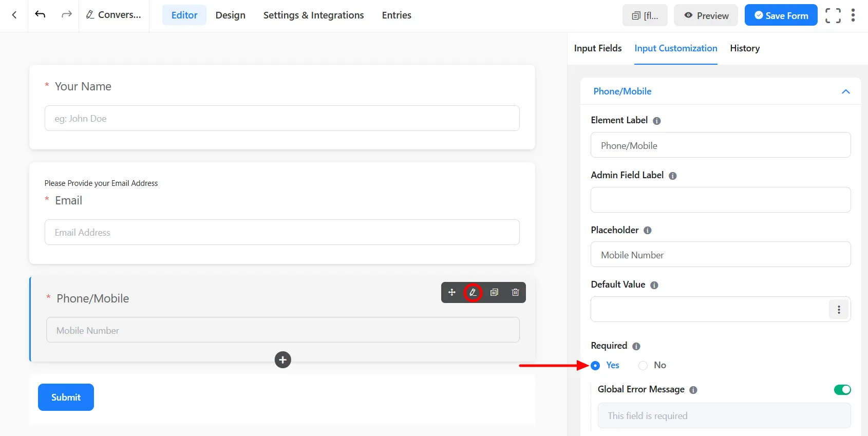Screen dimensions: 868x436
Task: Collapse the Phone/Mobile section
Action: 845,91
